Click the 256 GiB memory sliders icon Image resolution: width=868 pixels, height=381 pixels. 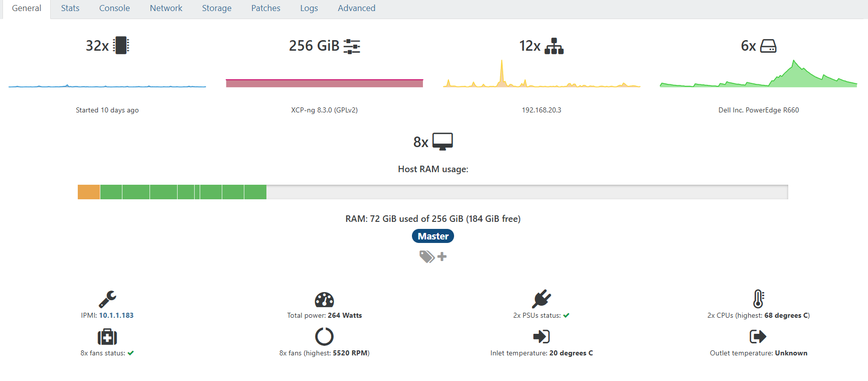[352, 46]
